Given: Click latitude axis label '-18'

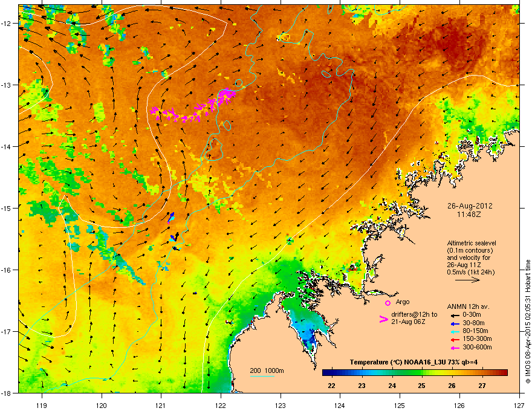Looking at the screenshot, I should pos(6,393).
